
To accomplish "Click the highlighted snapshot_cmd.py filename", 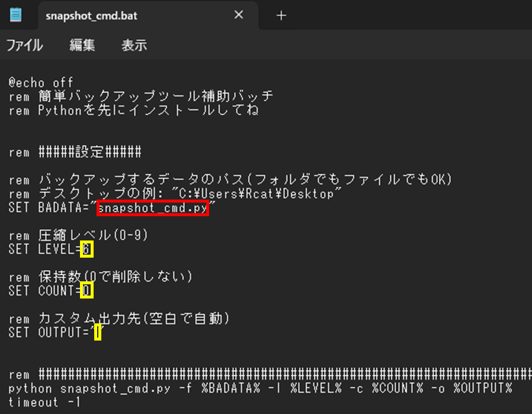I will pyautogui.click(x=152, y=207).
